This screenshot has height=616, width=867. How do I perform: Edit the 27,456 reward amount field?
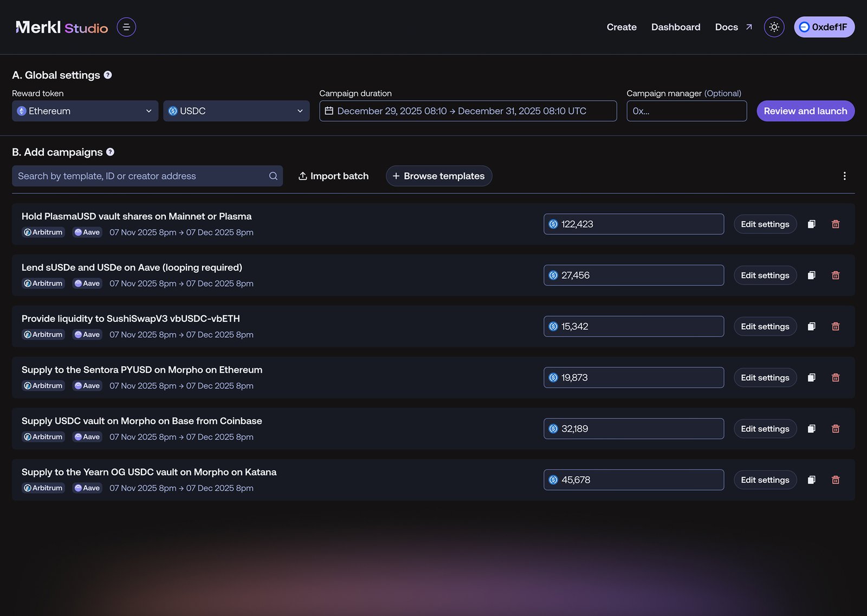(x=633, y=275)
